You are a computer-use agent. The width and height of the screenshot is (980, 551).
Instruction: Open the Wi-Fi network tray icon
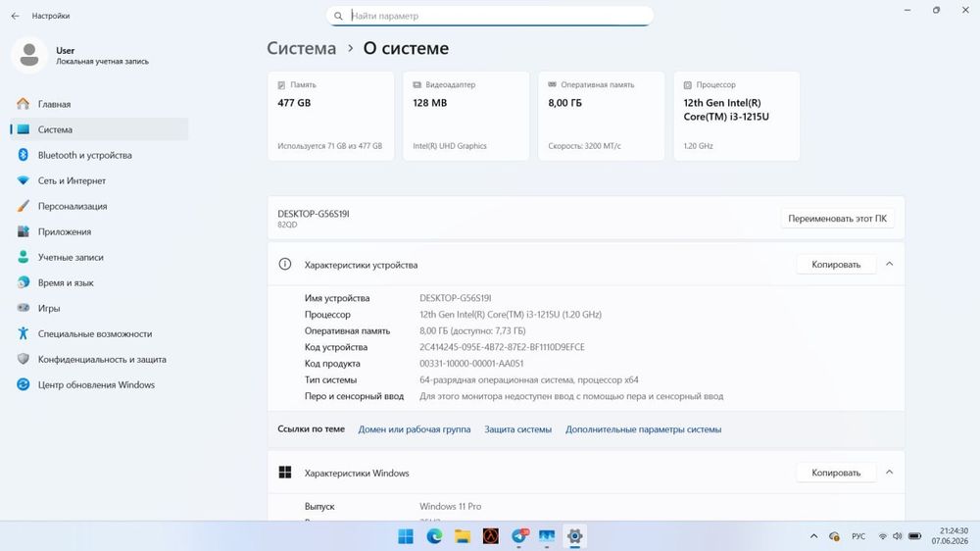tap(883, 536)
